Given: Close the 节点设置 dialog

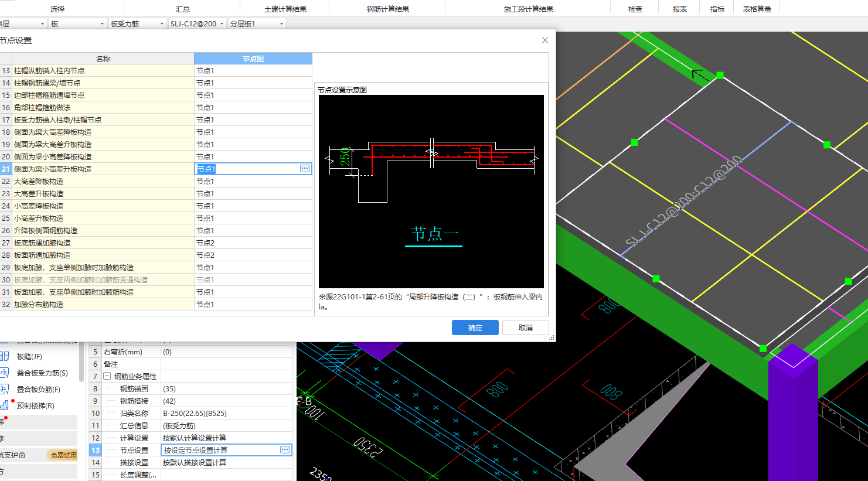Looking at the screenshot, I should (545, 40).
